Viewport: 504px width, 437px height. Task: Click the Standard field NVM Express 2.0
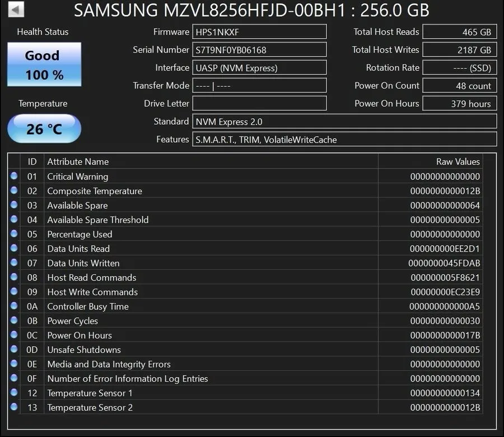click(344, 121)
